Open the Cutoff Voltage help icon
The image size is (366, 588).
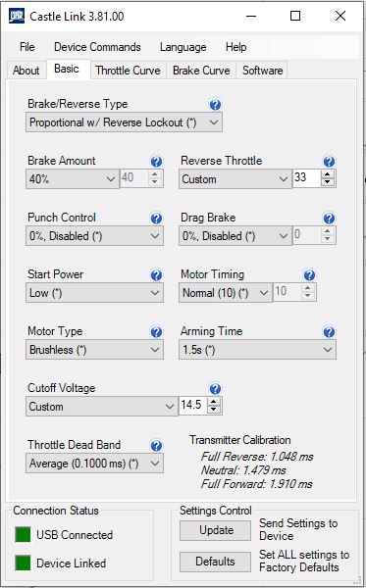tap(215, 389)
